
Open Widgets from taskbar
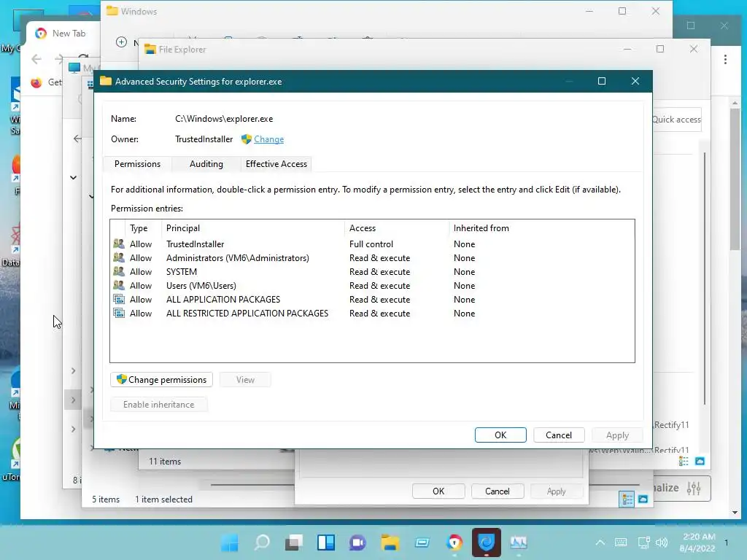326,542
